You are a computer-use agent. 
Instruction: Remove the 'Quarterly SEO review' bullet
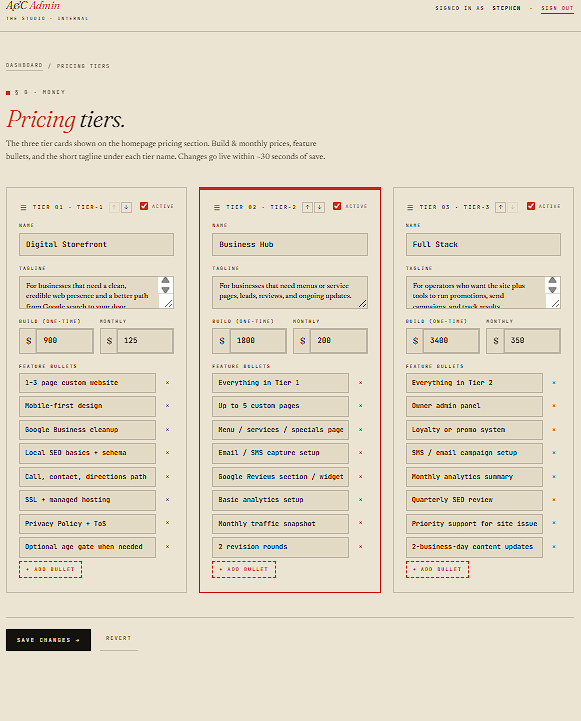pyautogui.click(x=554, y=499)
